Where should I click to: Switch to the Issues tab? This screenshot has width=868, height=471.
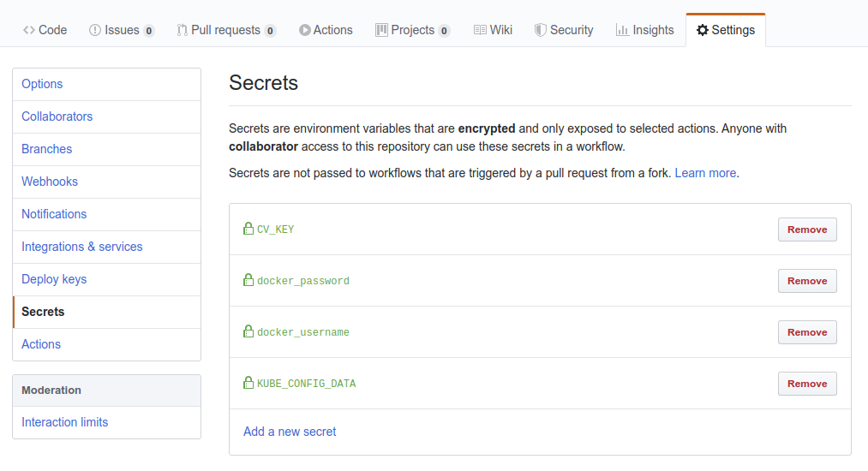(x=121, y=30)
